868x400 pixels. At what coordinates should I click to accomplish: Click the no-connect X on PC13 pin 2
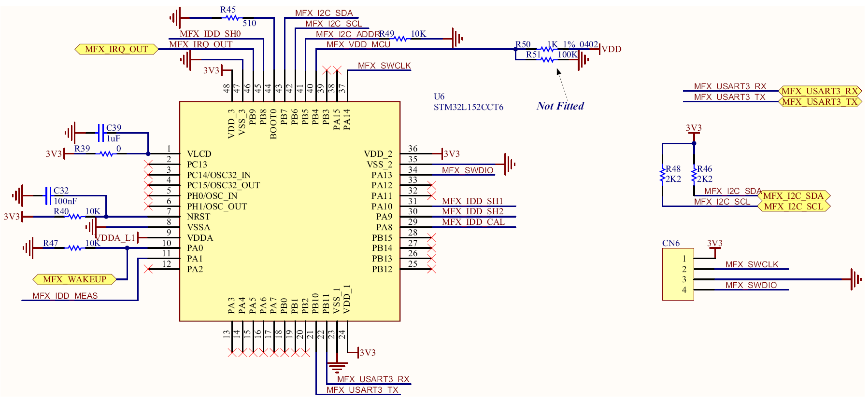coord(148,164)
